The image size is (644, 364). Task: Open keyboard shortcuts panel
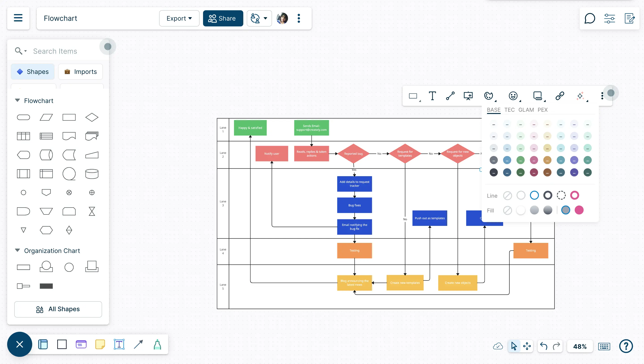click(604, 347)
